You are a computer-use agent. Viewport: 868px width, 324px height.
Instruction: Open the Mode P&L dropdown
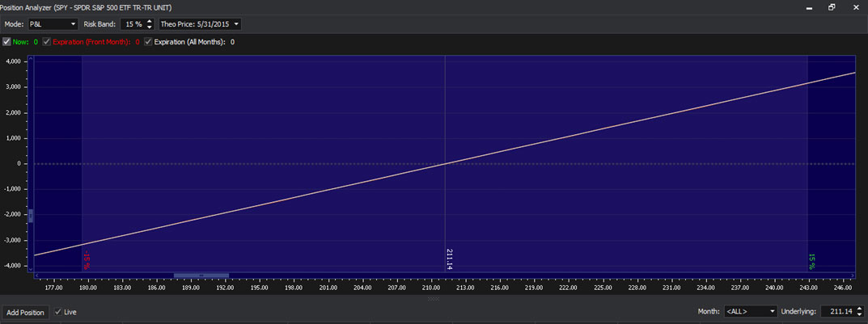point(53,24)
